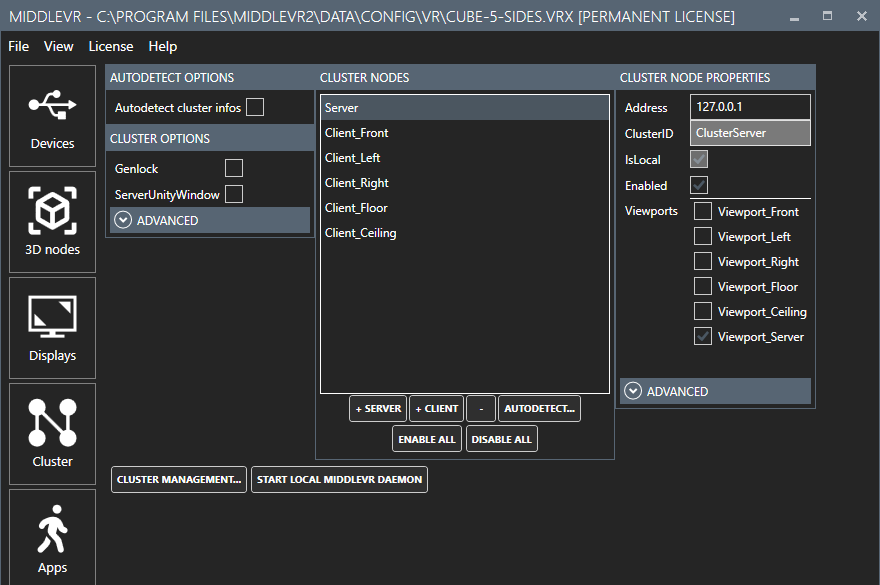The image size is (880, 585).
Task: Click the ClusterID input field
Action: pyautogui.click(x=750, y=133)
